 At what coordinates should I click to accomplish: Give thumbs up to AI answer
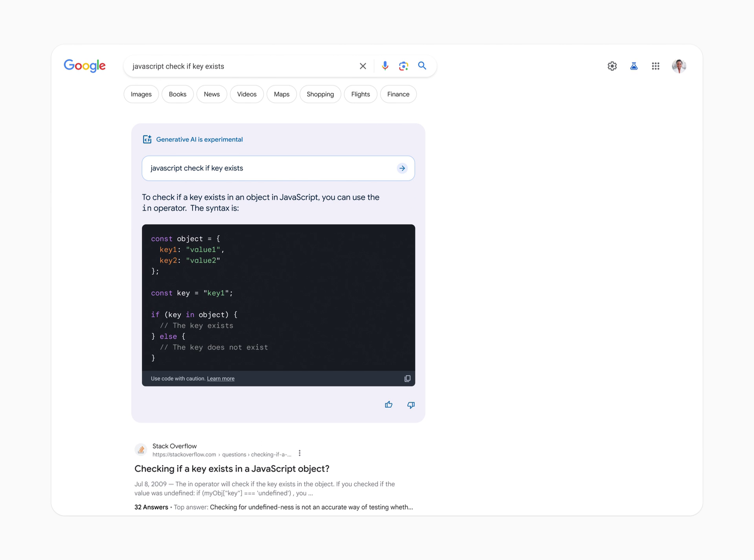[x=388, y=404]
